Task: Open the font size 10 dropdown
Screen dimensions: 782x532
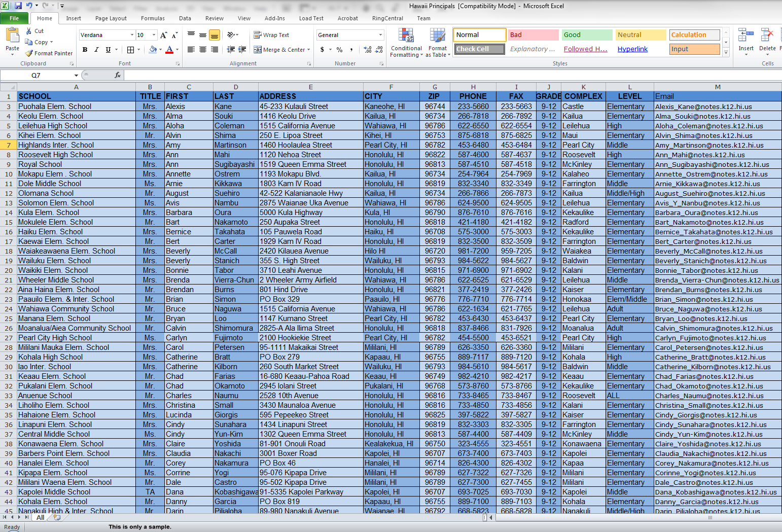Action: point(154,35)
